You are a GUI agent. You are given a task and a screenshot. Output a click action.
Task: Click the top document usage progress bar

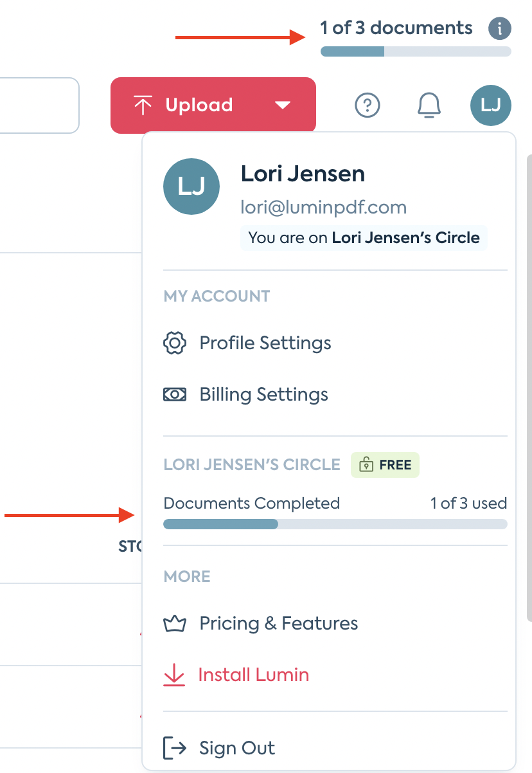416,52
